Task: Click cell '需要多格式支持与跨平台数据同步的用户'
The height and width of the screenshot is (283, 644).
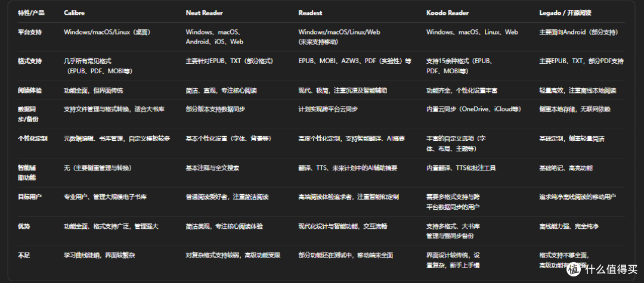Action: (x=453, y=202)
